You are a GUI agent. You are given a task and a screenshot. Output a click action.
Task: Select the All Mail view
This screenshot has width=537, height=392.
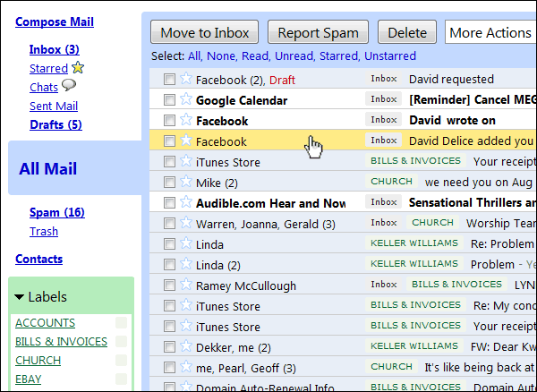(x=48, y=169)
